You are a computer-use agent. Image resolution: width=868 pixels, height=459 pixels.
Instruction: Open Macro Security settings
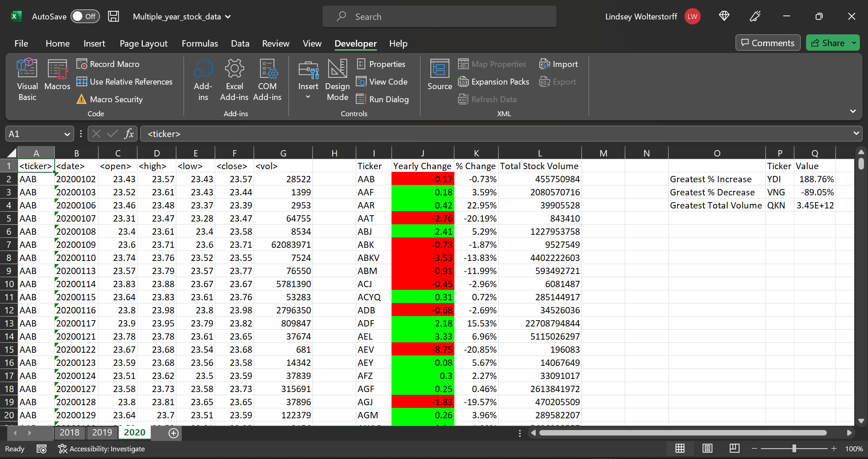[110, 99]
